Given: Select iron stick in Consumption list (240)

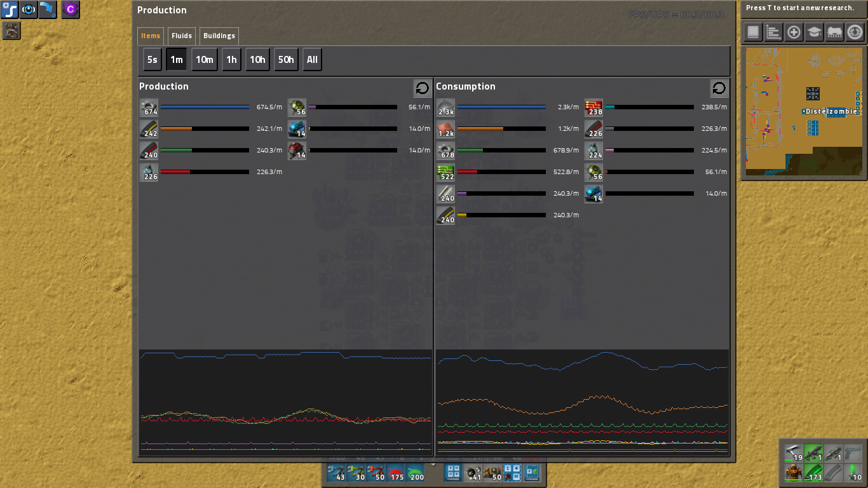Looking at the screenshot, I should tap(446, 194).
